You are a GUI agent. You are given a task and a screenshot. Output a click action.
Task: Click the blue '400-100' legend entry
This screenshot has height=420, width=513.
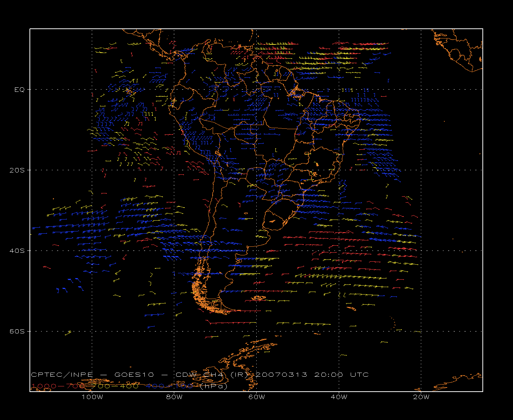coord(169,386)
